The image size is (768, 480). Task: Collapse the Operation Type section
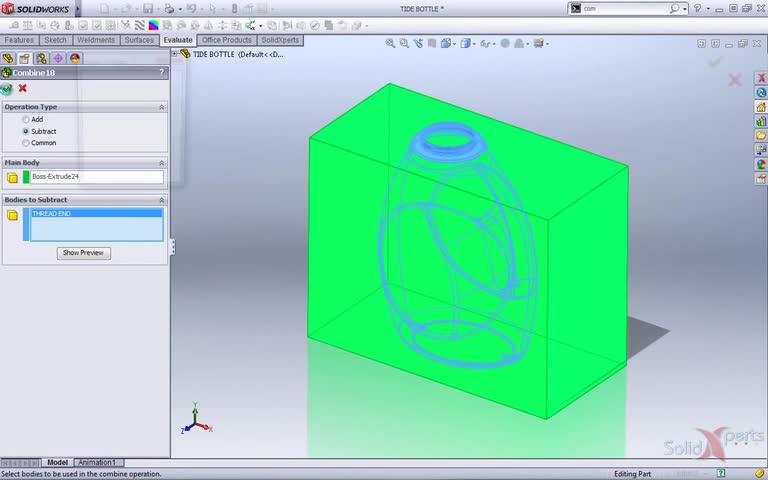pyautogui.click(x=162, y=107)
